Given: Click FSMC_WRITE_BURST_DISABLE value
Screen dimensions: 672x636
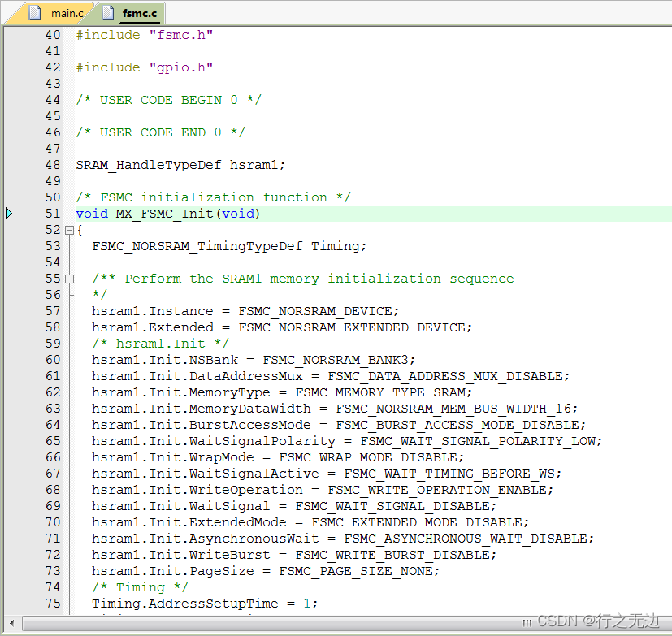Looking at the screenshot, I should [x=392, y=556].
